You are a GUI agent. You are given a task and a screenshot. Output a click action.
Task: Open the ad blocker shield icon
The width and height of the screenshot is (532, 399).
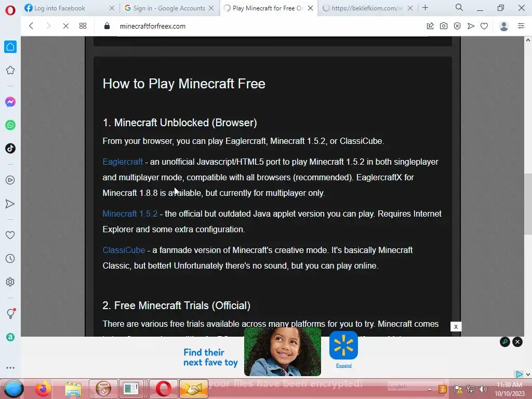457,26
